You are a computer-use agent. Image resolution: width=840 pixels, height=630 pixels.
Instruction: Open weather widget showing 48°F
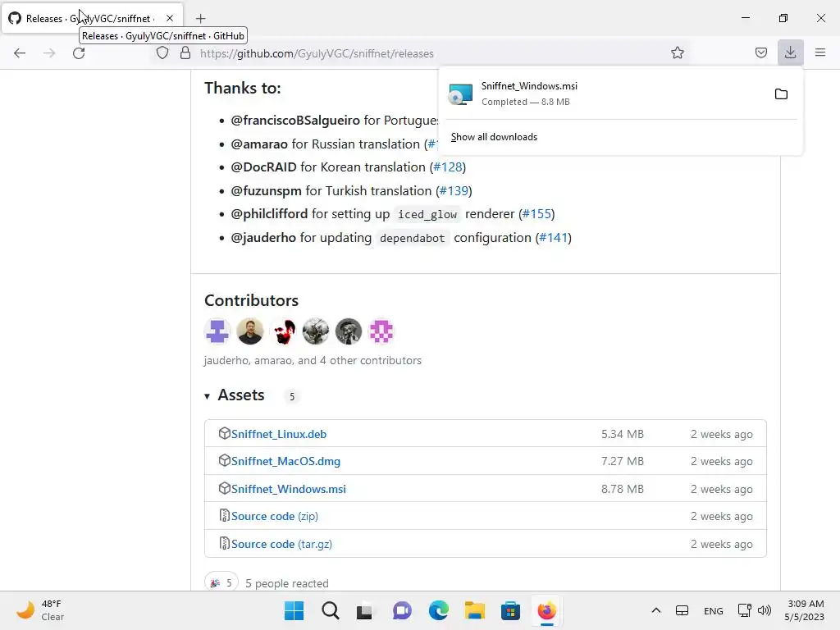(x=40, y=610)
